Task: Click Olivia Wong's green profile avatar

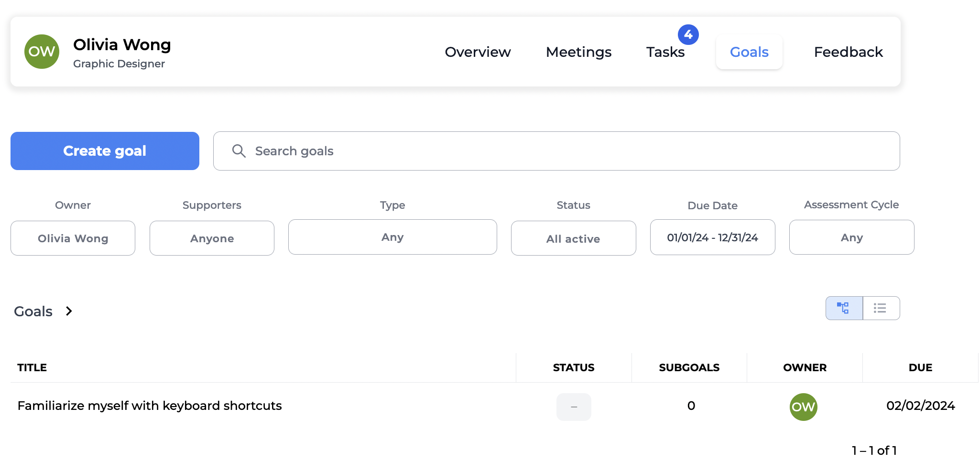Action: coord(42,52)
